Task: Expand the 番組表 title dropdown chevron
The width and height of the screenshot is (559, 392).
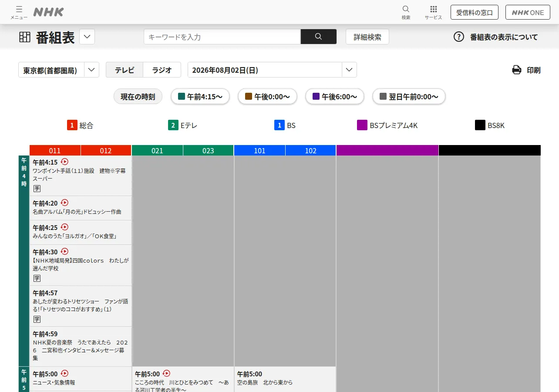Action: point(87,37)
